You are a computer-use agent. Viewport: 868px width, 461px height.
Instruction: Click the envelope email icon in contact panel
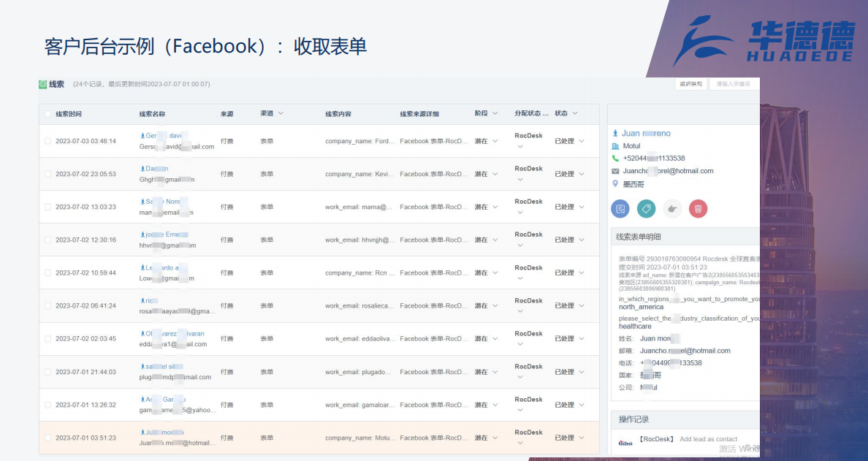615,171
